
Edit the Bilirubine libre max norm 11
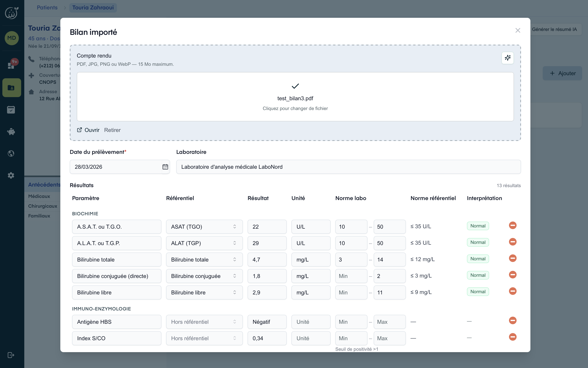(x=390, y=293)
